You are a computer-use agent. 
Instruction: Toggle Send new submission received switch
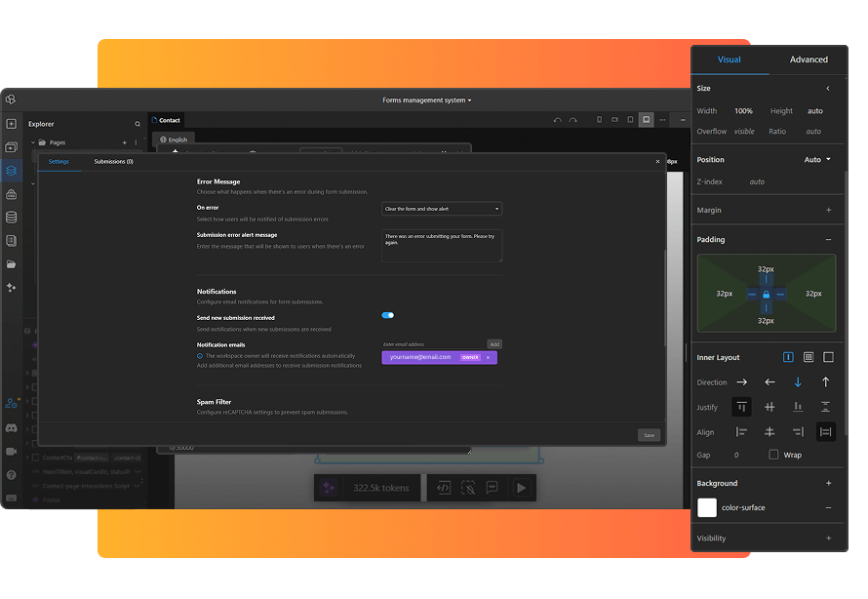(388, 315)
